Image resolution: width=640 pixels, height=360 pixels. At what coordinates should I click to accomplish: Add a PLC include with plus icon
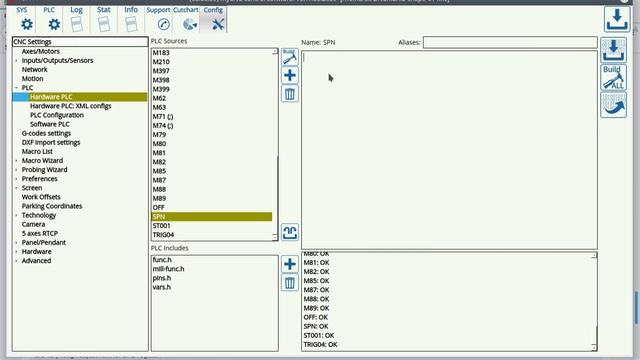290,264
